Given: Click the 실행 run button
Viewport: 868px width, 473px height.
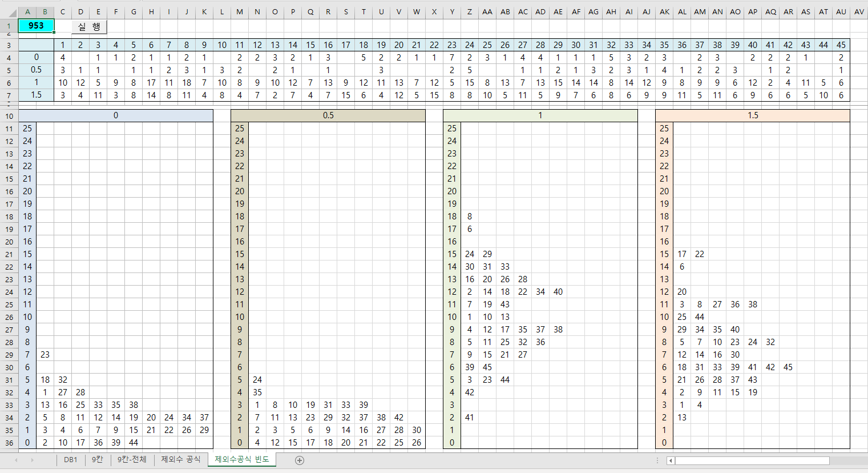Looking at the screenshot, I should click(x=90, y=27).
